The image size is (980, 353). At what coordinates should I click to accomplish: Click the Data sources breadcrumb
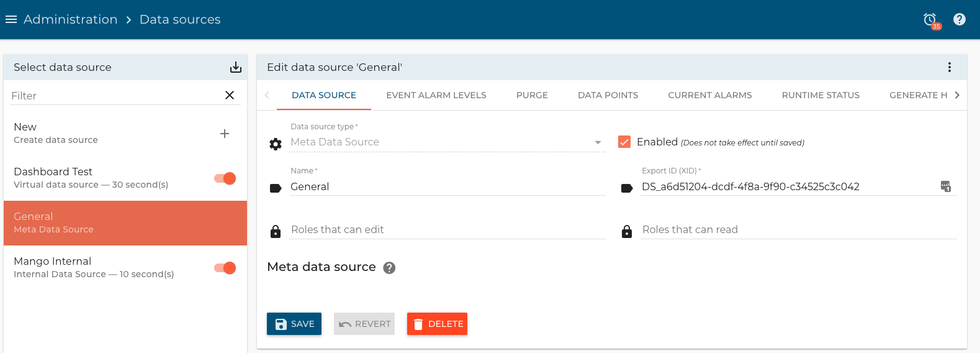180,19
